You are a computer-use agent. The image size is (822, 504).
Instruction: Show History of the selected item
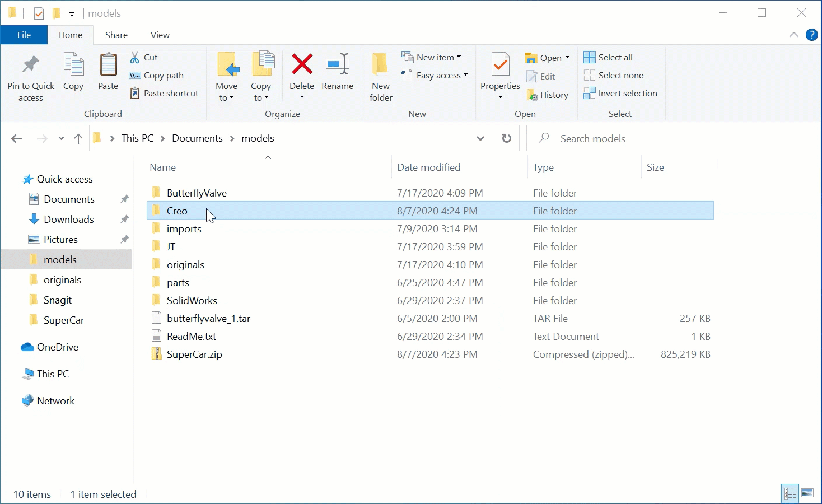tap(548, 95)
